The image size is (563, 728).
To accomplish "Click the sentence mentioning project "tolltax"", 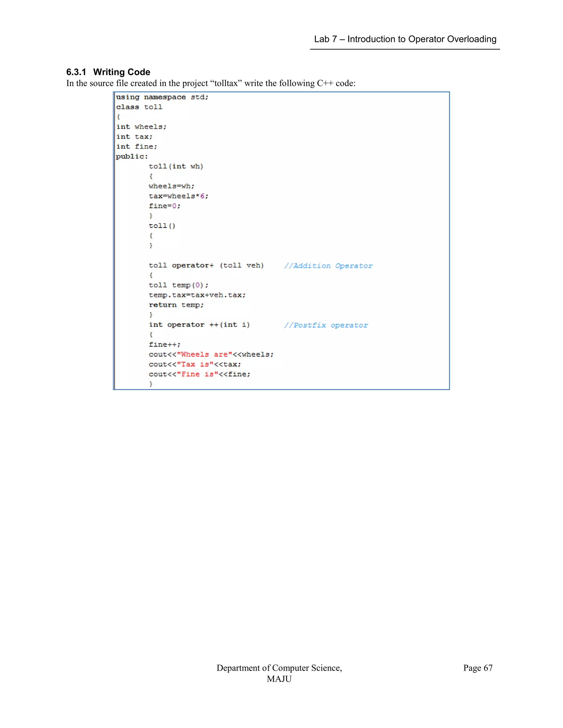I will 211,83.
